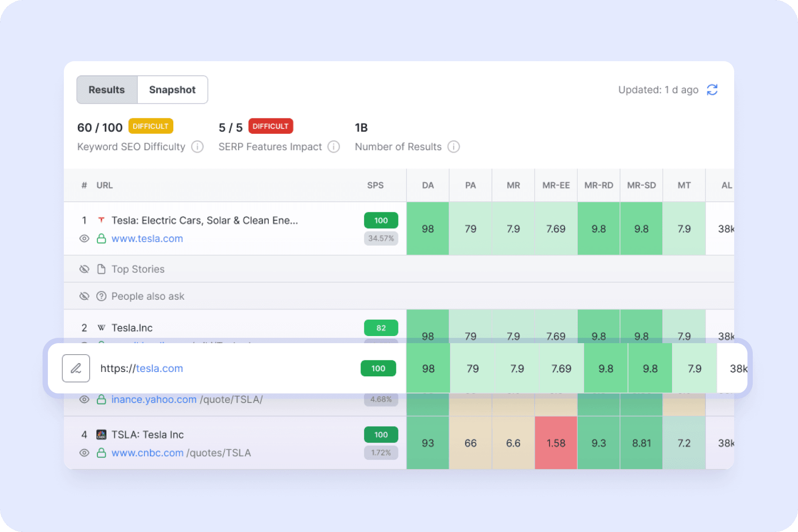
Task: Click 'Top Stories' row label
Action: pos(138,269)
